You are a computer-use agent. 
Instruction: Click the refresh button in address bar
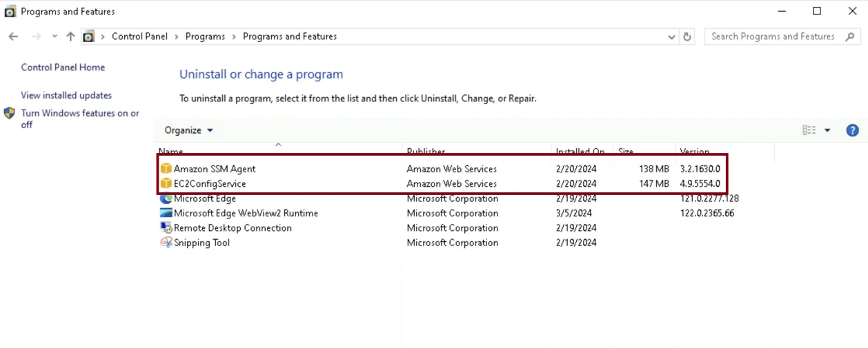point(687,37)
